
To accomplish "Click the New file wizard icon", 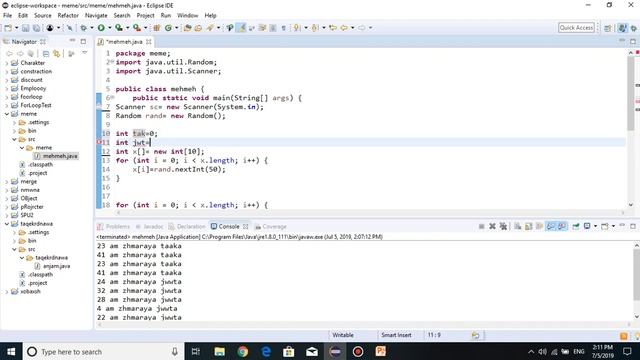I will [8, 28].
